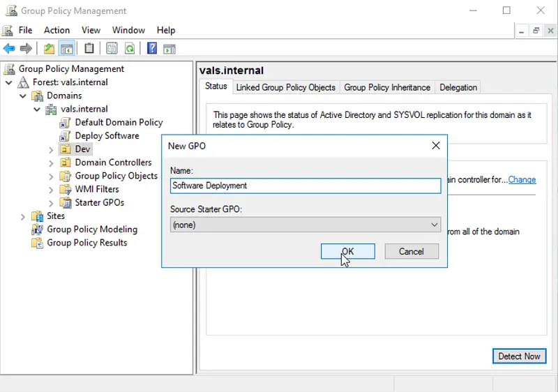Select Default Domain Policy in tree
Viewport: 558px width, 392px height.
(x=119, y=122)
